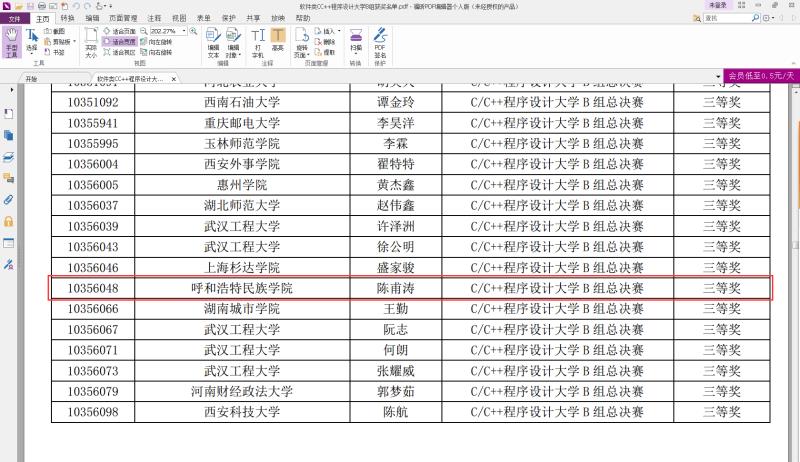
Task: Switch to the 注释 ribbon tab
Action: 153,18
